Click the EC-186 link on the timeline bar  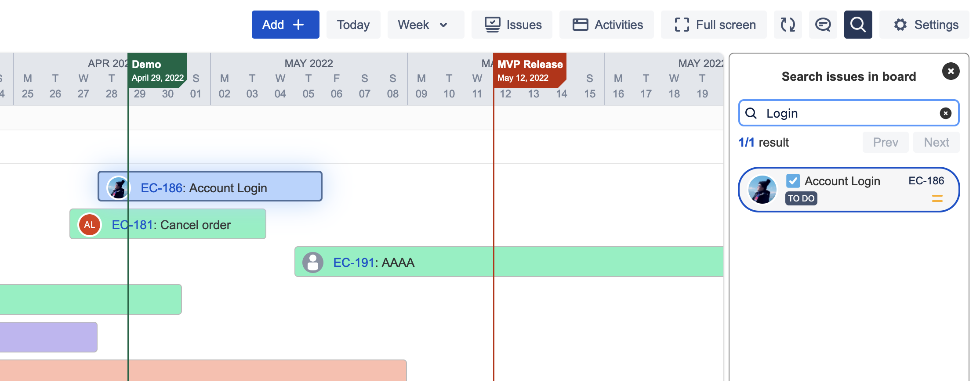[161, 188]
